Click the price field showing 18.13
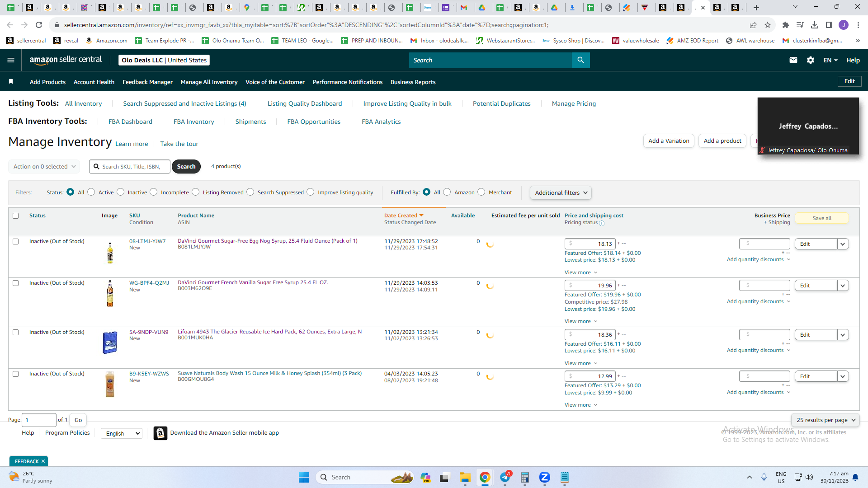The height and width of the screenshot is (488, 868). coord(590,244)
